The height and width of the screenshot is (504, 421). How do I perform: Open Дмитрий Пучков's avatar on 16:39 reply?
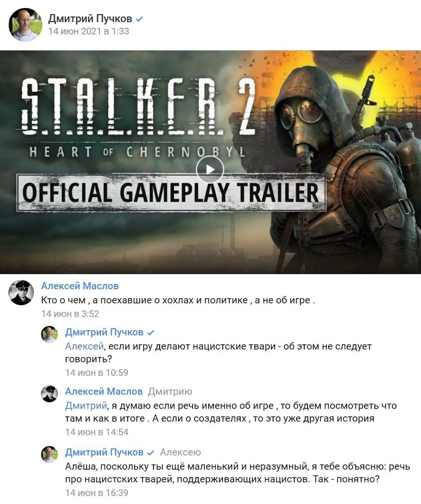click(49, 454)
